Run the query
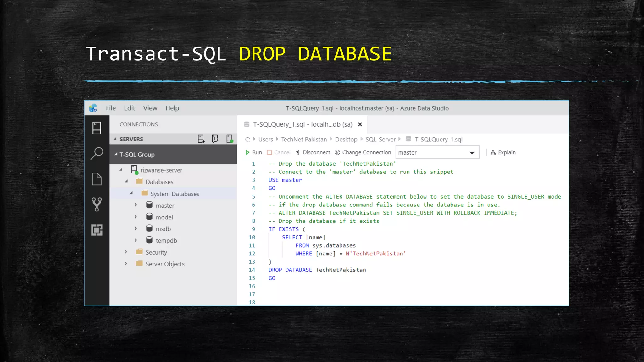644x362 pixels. tap(253, 152)
